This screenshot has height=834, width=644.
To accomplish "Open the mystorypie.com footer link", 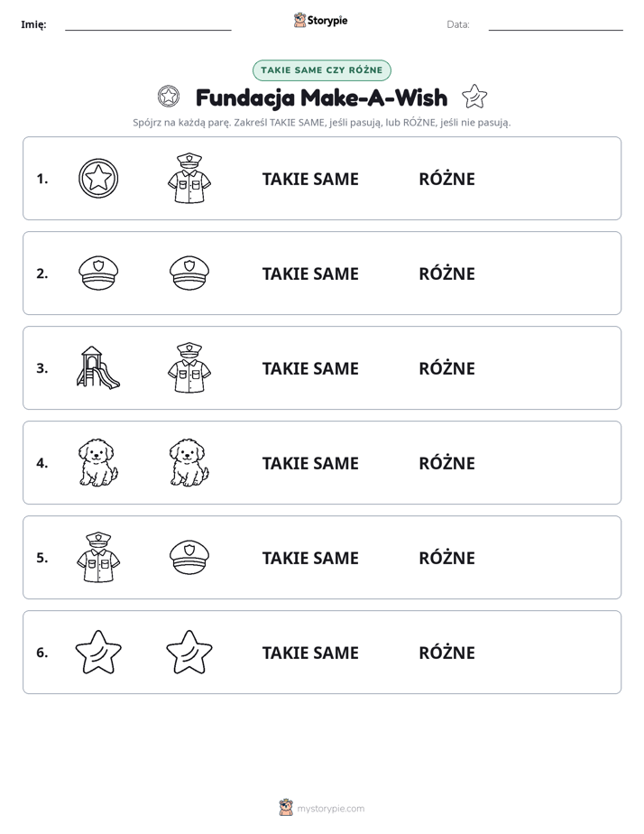I will point(321,808).
